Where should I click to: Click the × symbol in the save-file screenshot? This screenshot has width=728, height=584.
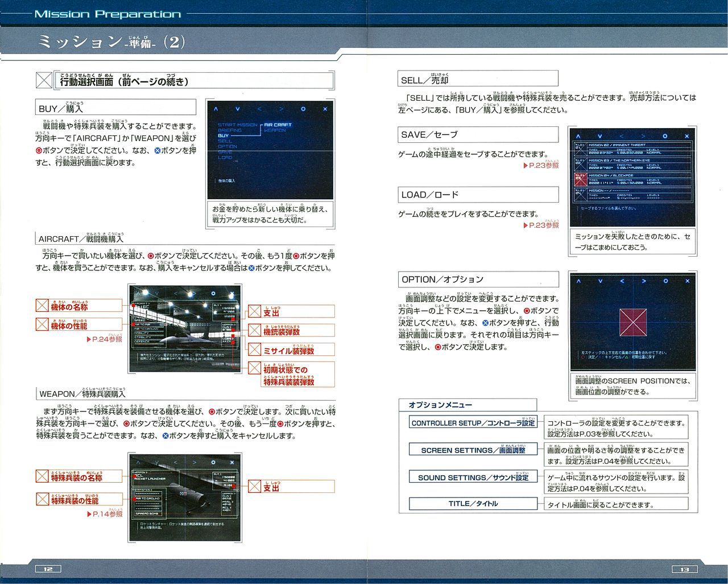pyautogui.click(x=686, y=137)
